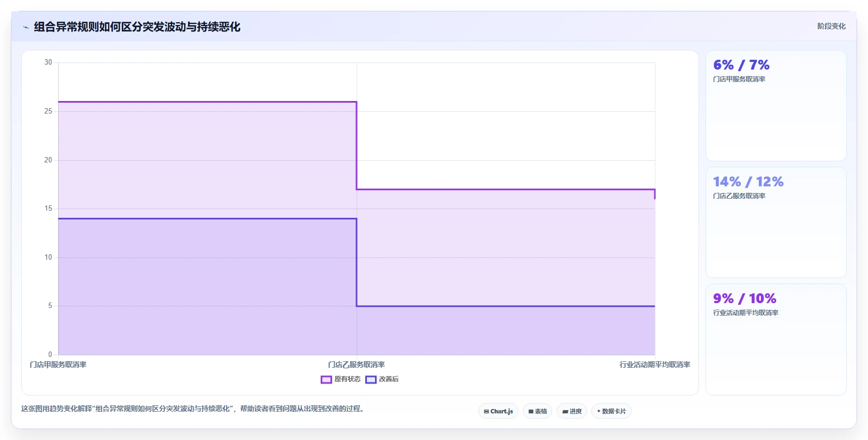Viewport: 868px width, 440px height.
Task: Click the y-axis tick label 15
Action: 48,209
